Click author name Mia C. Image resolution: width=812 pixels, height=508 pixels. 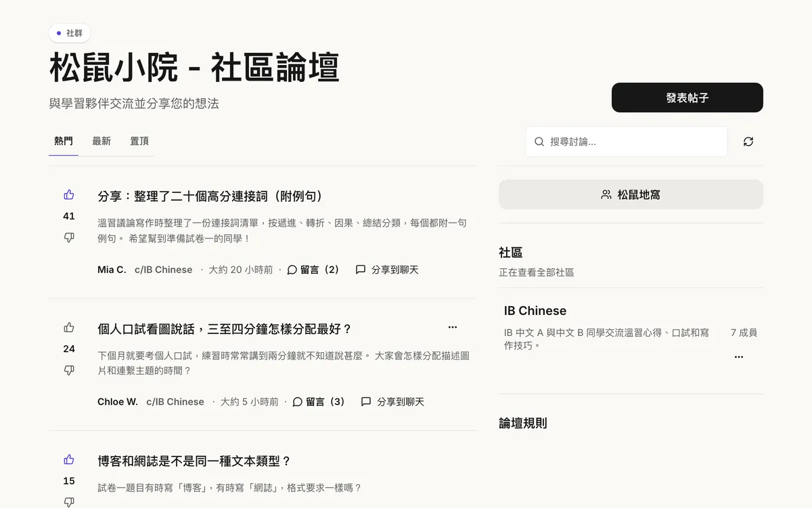coord(112,270)
